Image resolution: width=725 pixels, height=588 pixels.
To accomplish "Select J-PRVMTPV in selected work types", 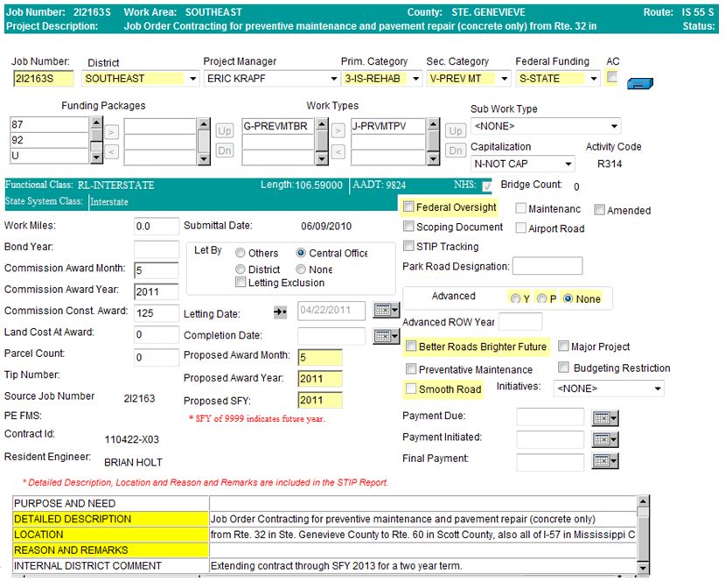I will tap(388, 126).
